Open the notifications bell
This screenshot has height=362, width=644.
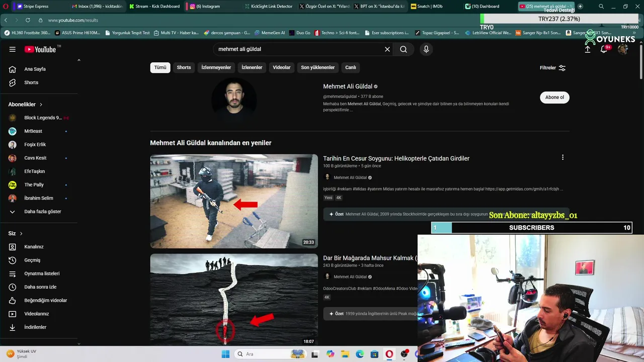(x=604, y=49)
